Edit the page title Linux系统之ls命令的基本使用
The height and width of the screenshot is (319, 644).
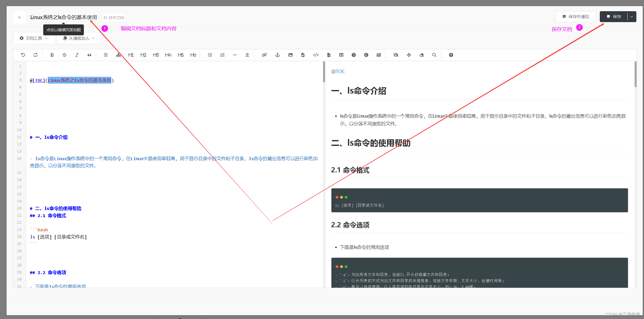click(x=64, y=17)
